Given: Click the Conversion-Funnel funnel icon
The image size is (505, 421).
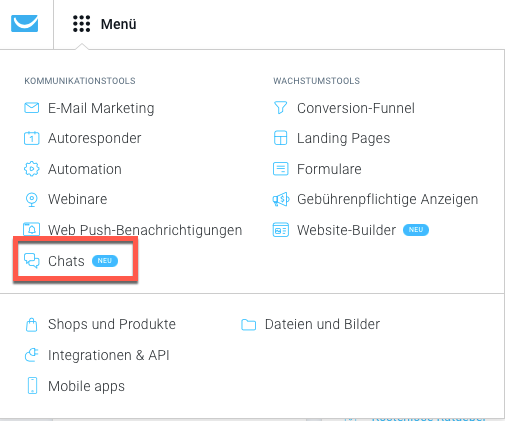Looking at the screenshot, I should click(x=280, y=108).
